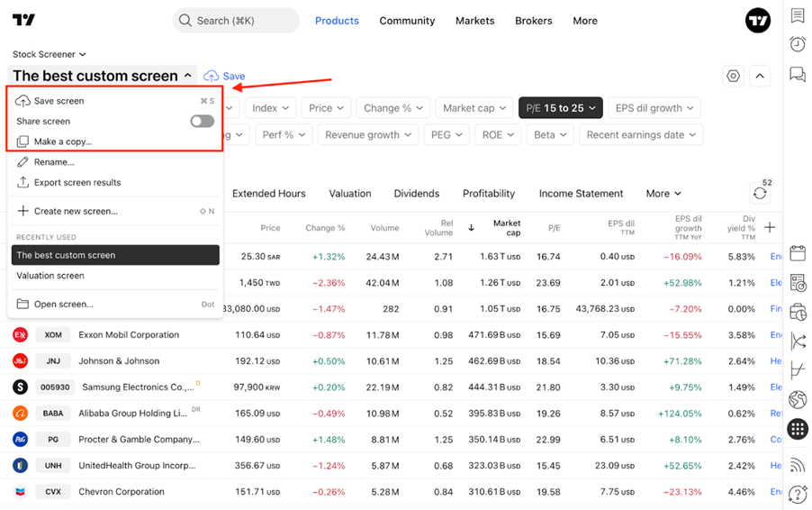Collapse the filters panel with up chevron
The image size is (812, 510).
point(760,77)
